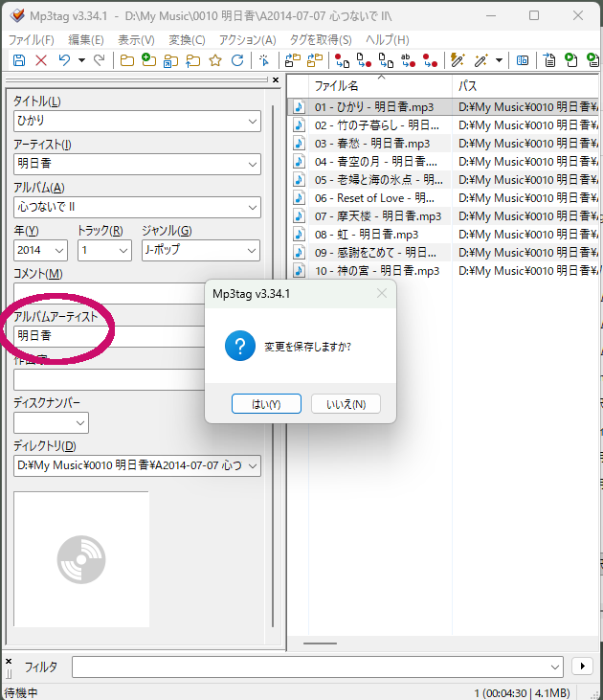Viewport: 603px width, 700px height.
Task: Expand the アーティスト dropdown
Action: point(253,165)
